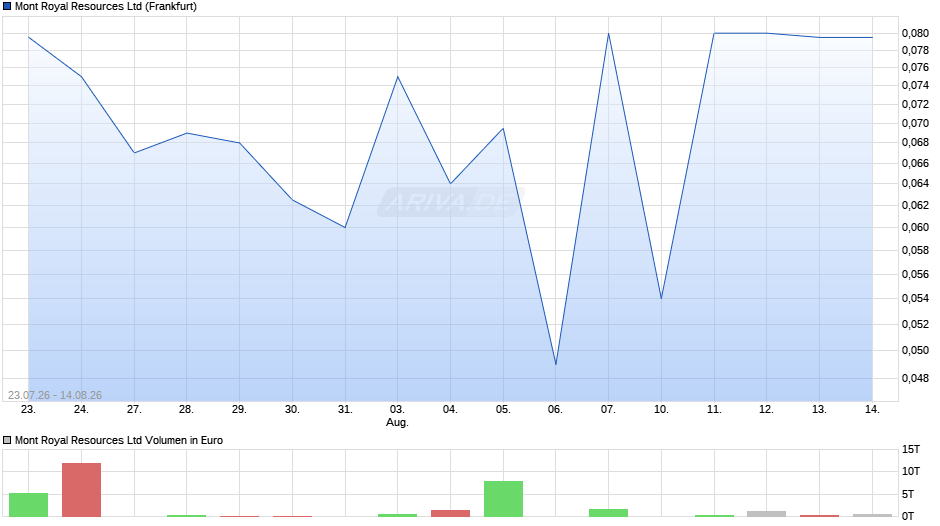Click the price axis value '0,052'
Image resolution: width=940 pixels, height=526 pixels.
point(915,324)
